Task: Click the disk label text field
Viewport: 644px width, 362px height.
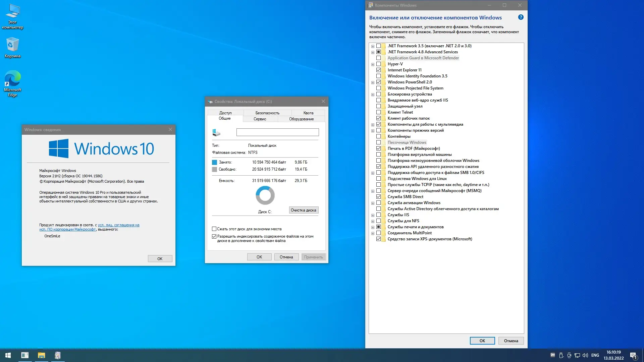Action: click(x=277, y=132)
